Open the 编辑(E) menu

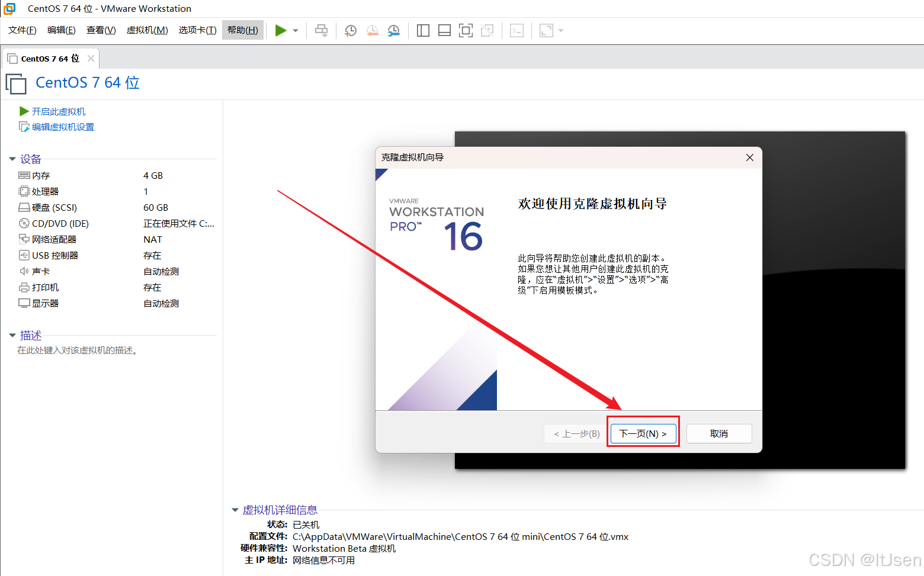[62, 30]
